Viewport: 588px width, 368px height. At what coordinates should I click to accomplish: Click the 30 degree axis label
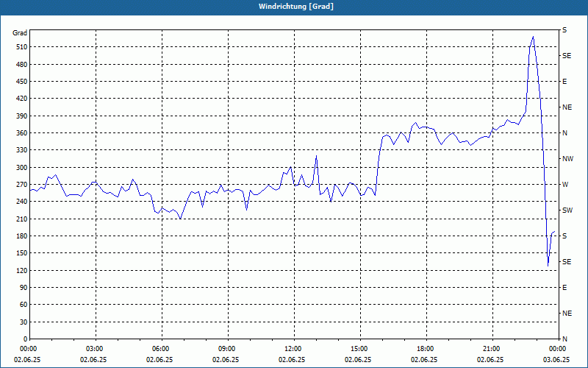click(x=24, y=322)
